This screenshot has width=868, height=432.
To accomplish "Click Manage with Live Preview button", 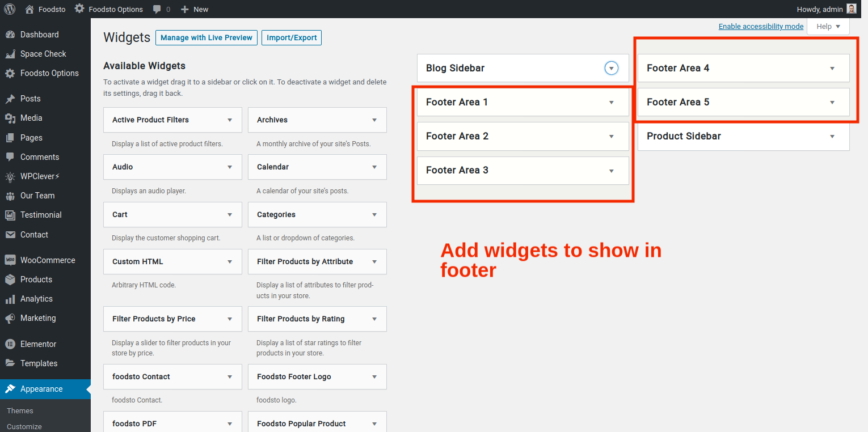I will 207,38.
